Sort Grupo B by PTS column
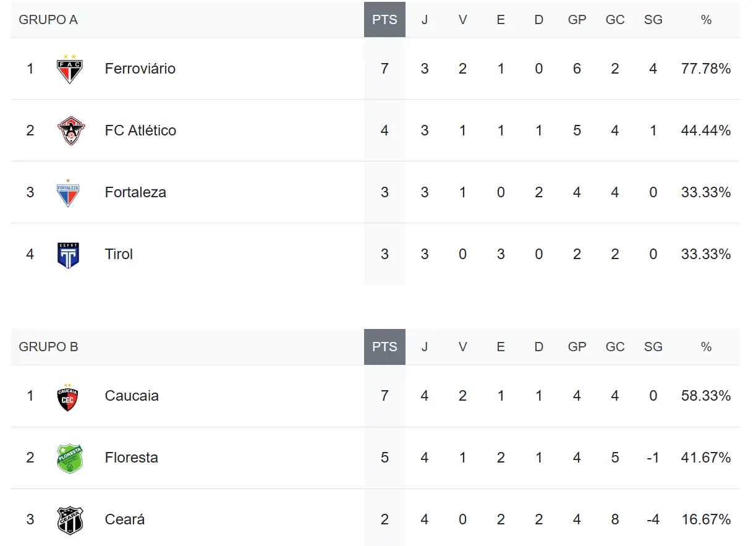The height and width of the screenshot is (546, 756). (384, 347)
